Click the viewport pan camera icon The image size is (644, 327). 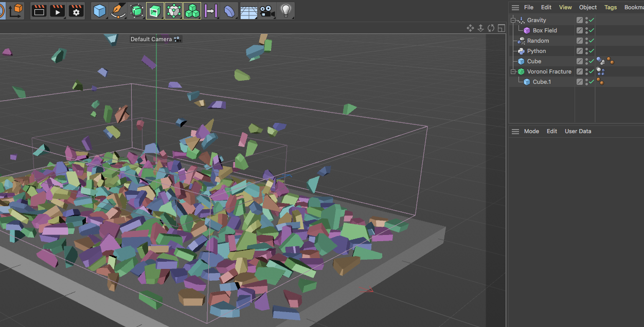[470, 28]
